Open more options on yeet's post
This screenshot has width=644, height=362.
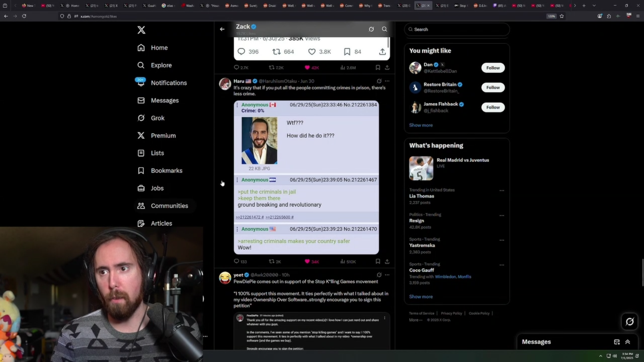click(x=387, y=275)
